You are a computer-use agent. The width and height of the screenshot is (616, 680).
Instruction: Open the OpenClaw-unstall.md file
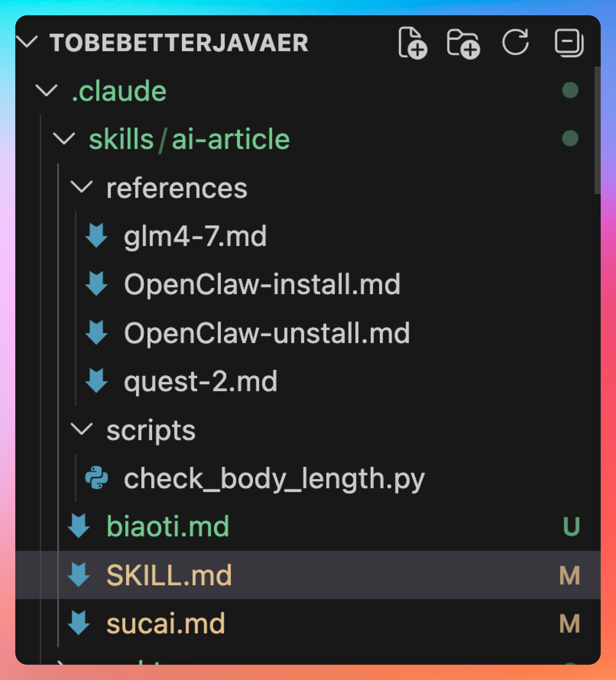(267, 333)
